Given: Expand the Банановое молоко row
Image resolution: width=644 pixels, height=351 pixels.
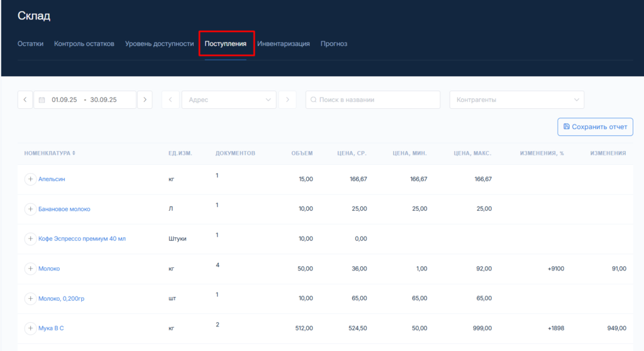Looking at the screenshot, I should click(x=30, y=209).
